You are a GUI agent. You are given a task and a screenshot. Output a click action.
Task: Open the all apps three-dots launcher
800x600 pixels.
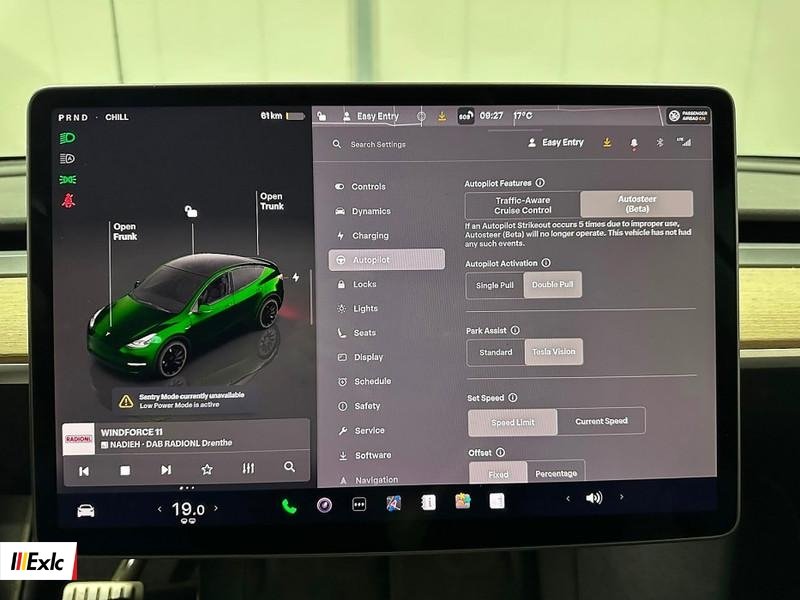(359, 505)
